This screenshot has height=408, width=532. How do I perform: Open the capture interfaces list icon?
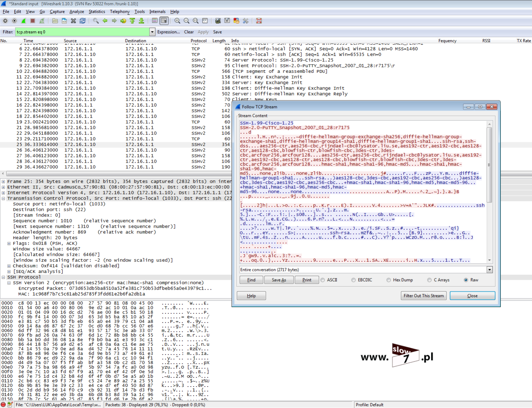[x=5, y=21]
